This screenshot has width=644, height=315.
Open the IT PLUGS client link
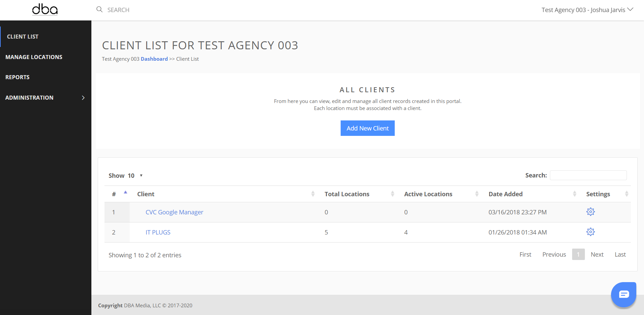pyautogui.click(x=158, y=232)
